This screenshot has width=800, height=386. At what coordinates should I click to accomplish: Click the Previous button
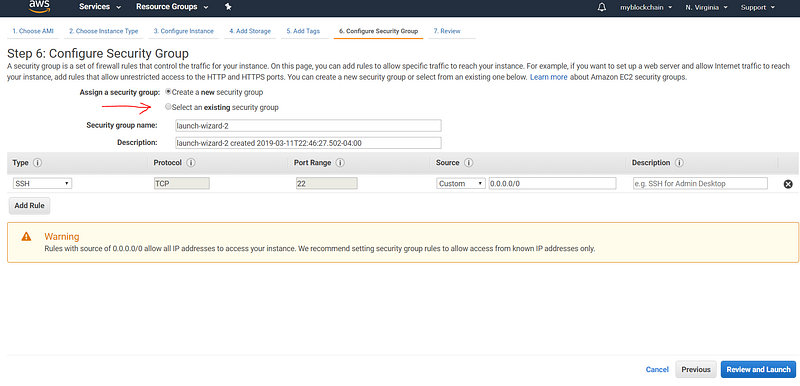tap(696, 370)
